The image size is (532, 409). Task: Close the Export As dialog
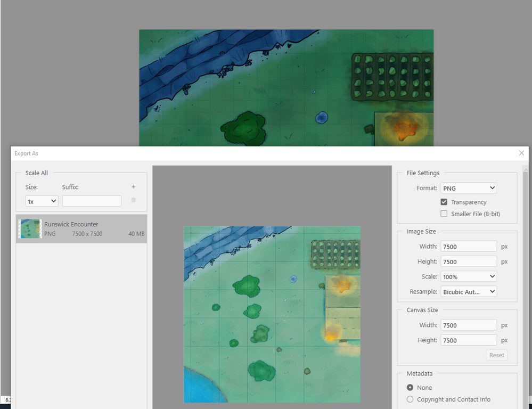click(521, 153)
